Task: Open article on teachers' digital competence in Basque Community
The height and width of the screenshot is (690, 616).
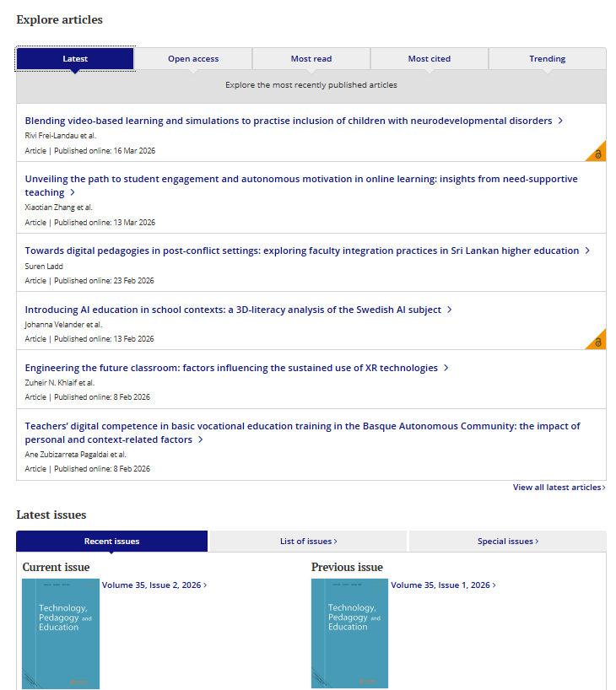Action: [x=302, y=433]
